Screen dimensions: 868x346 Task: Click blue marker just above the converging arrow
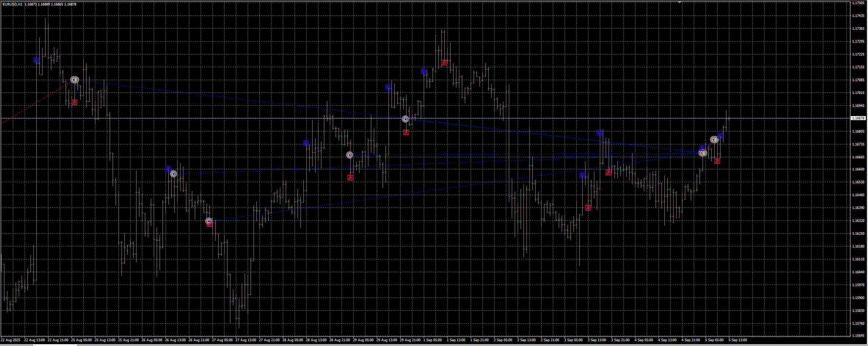tap(702, 148)
